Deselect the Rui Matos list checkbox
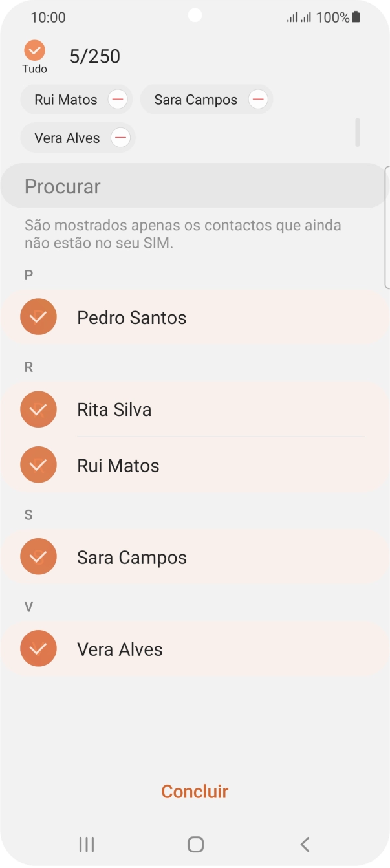Image resolution: width=390 pixels, height=868 pixels. pyautogui.click(x=38, y=464)
